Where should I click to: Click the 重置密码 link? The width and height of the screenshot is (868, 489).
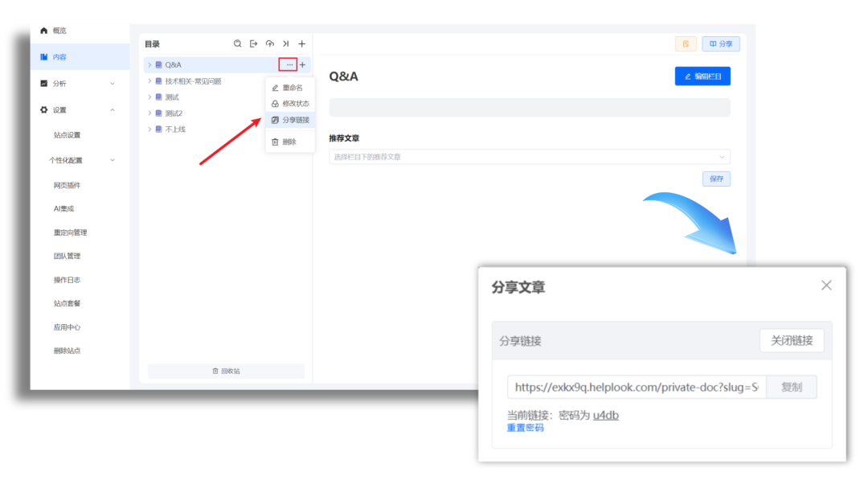click(x=525, y=428)
